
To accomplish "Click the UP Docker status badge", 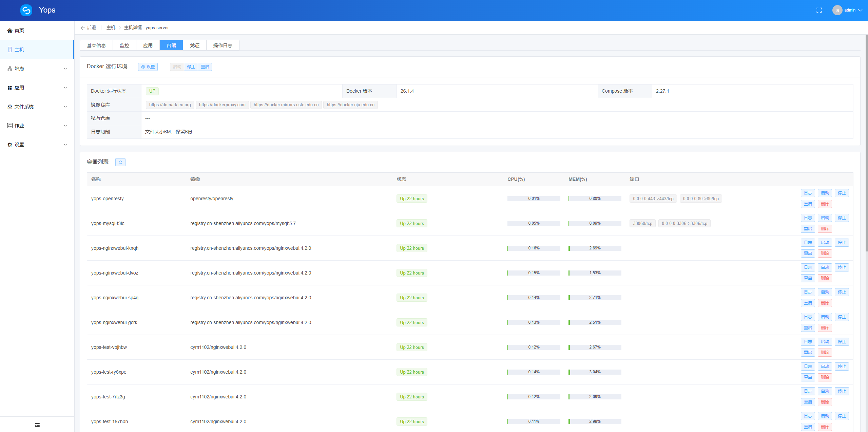I will (x=152, y=91).
